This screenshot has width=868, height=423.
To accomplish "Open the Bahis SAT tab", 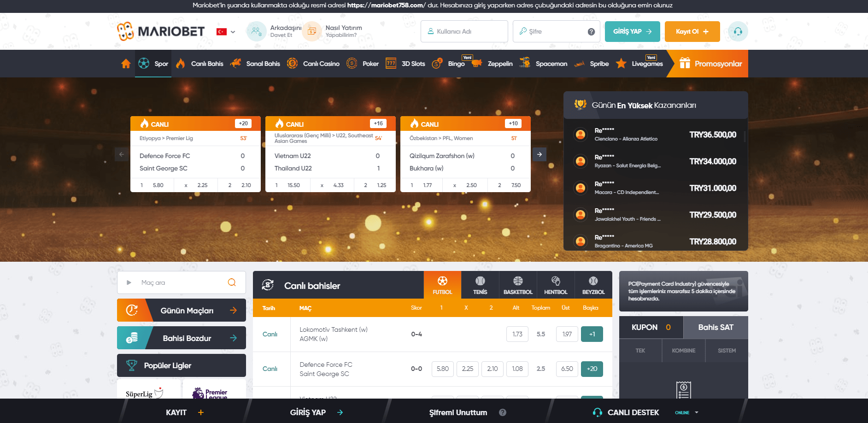I will (716, 327).
